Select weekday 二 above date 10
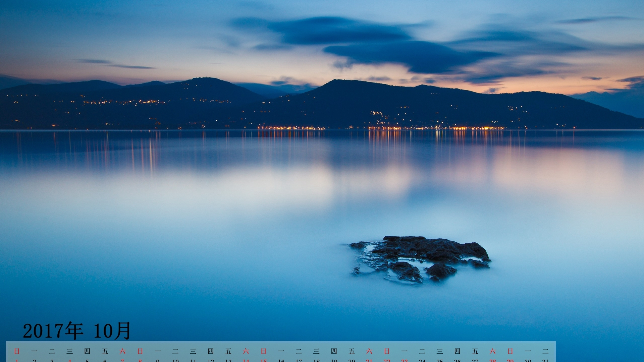 175,351
